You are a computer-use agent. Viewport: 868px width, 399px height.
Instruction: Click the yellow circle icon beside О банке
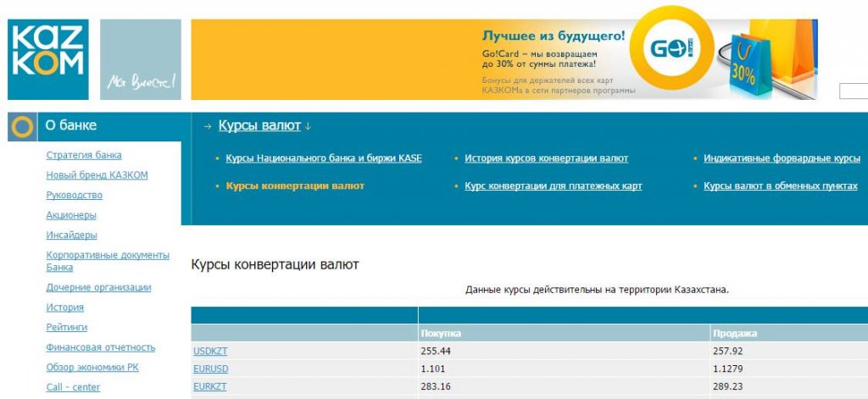pyautogui.click(x=21, y=127)
